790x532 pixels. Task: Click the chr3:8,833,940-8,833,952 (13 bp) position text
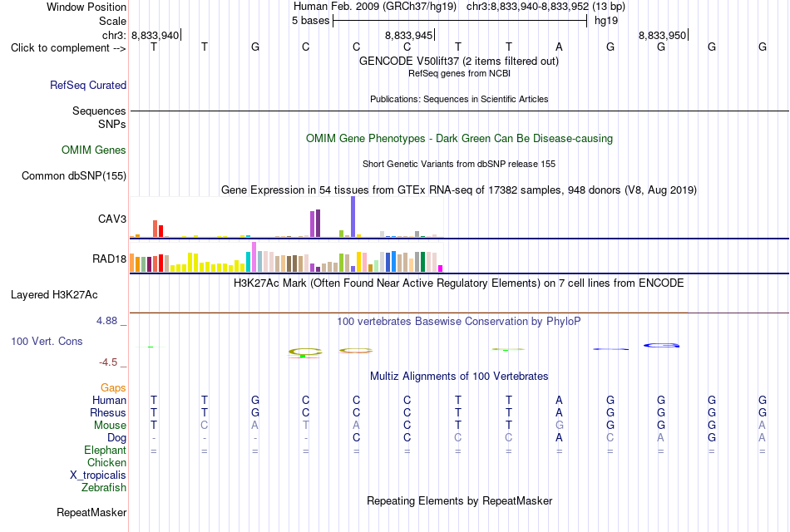tap(546, 7)
